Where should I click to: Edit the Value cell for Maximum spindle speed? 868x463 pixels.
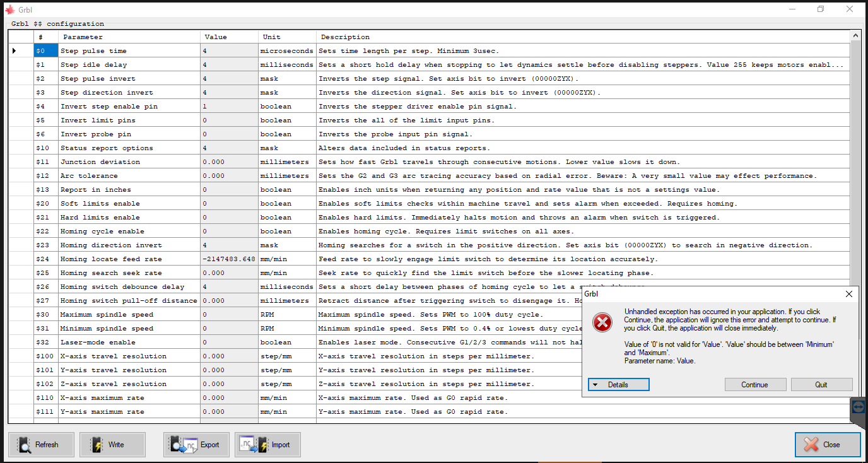coord(230,315)
